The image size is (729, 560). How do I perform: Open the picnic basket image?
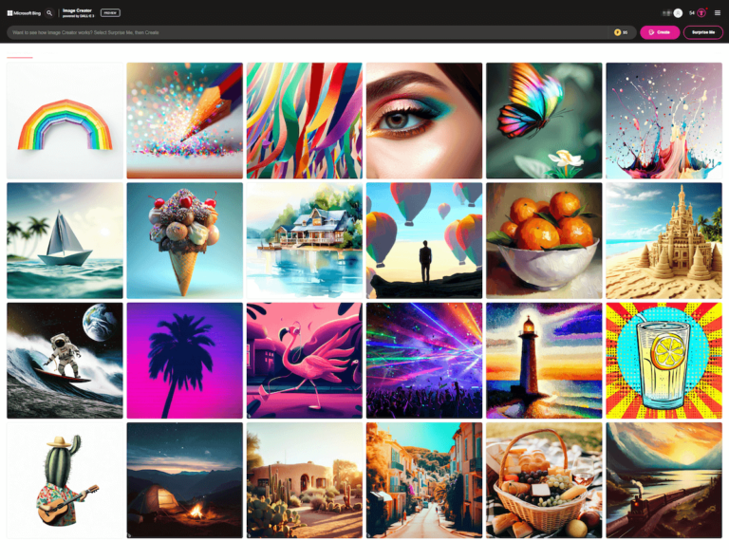pyautogui.click(x=544, y=480)
